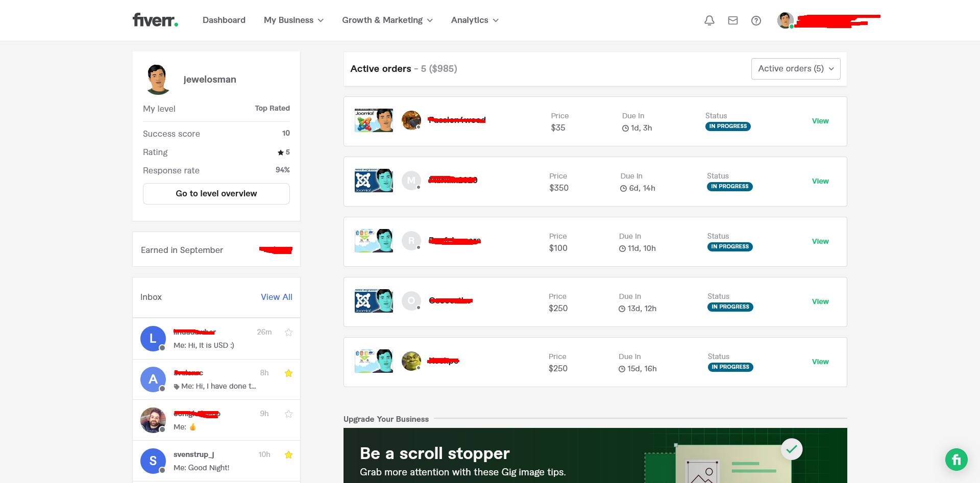980x483 pixels.
Task: Open the messages envelope icon
Action: pos(732,20)
